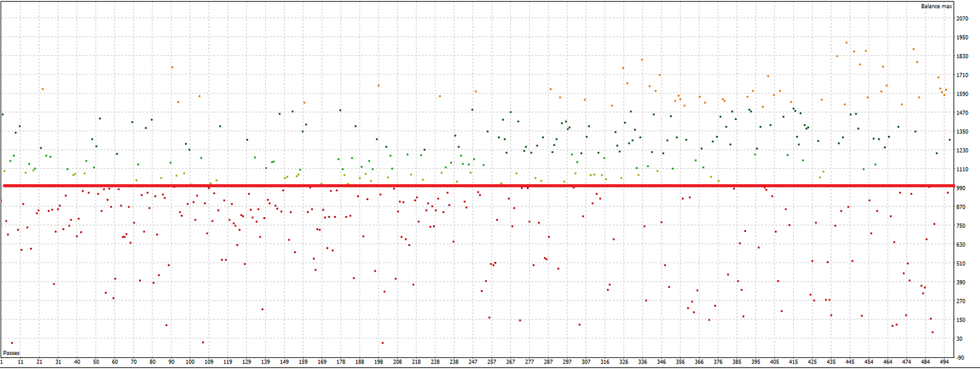Click pass number 494 on the X-axis
Image resolution: width=980 pixels, height=369 pixels.
point(944,362)
